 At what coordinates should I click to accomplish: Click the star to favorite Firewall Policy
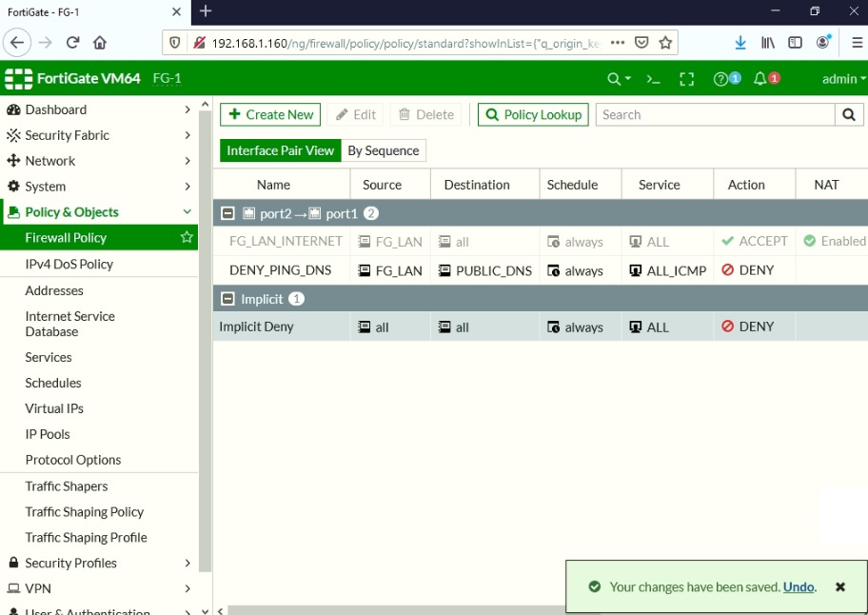pos(187,237)
